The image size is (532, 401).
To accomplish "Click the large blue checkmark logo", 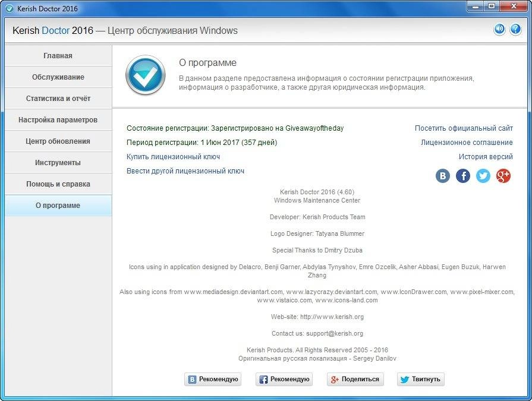I will [146, 75].
